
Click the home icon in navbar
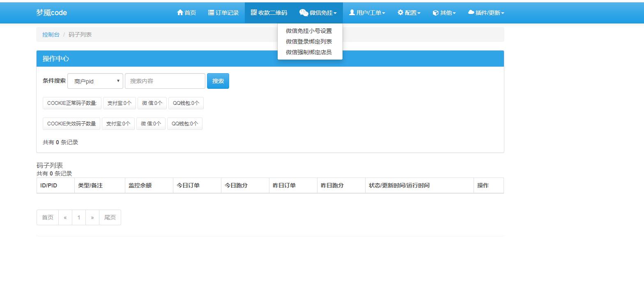[x=180, y=13]
